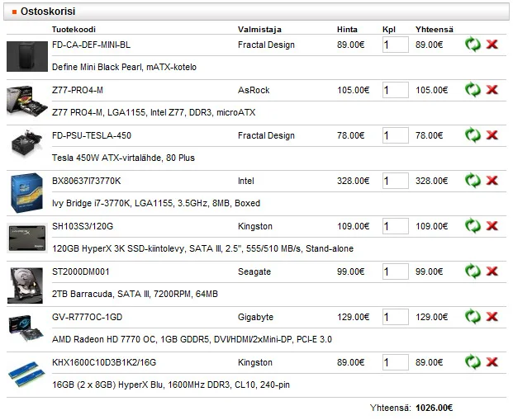Remove Seagate ST2000DM001 from cart
The image size is (513, 420).
click(x=492, y=271)
